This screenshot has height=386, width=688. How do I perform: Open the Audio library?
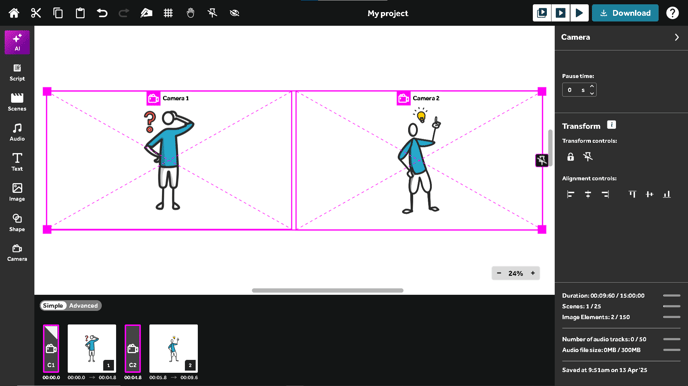17,132
